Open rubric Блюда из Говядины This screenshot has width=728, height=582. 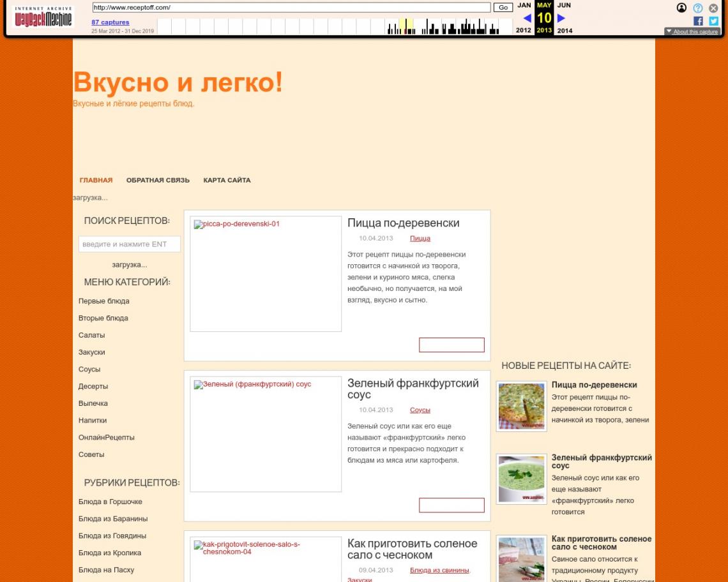(112, 535)
